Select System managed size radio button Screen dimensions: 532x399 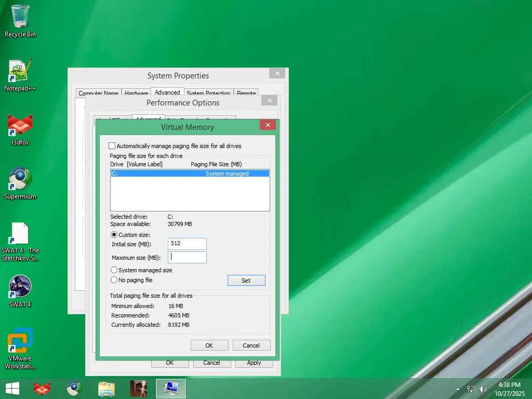click(x=114, y=270)
